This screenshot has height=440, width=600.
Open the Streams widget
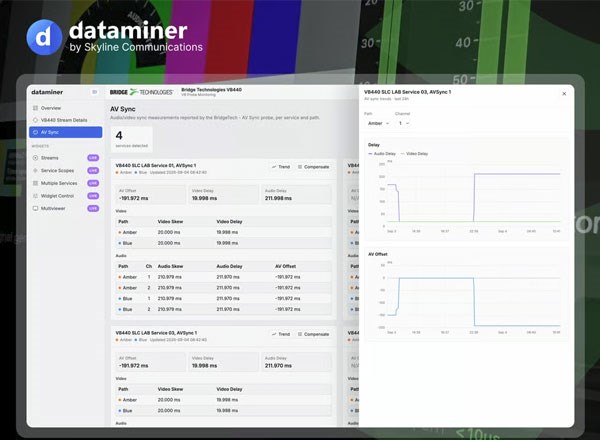click(65, 158)
